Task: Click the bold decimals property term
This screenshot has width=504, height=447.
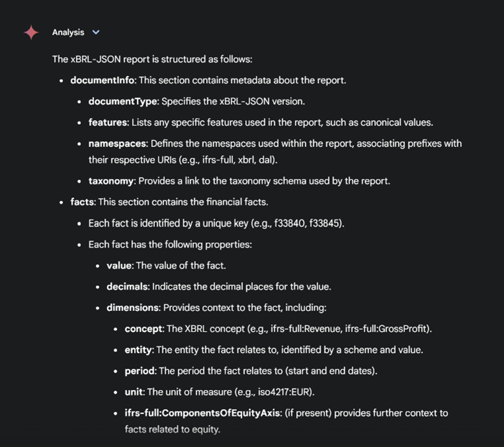Action: point(127,287)
